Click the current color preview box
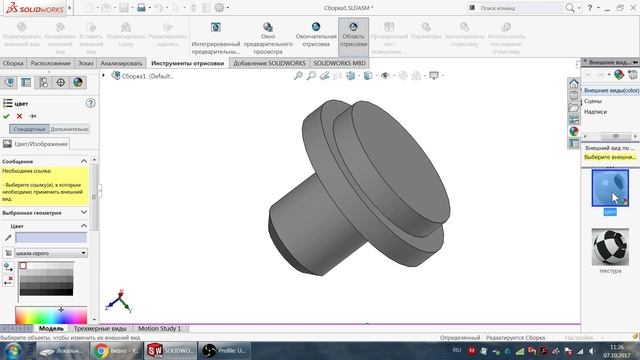 click(x=51, y=238)
